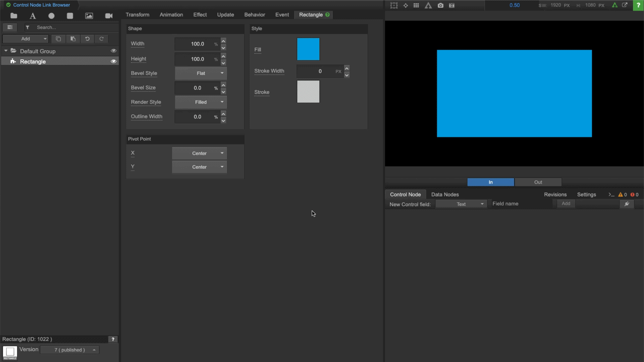Open the Add node dropdown
The image size is (644, 362).
pos(25,39)
